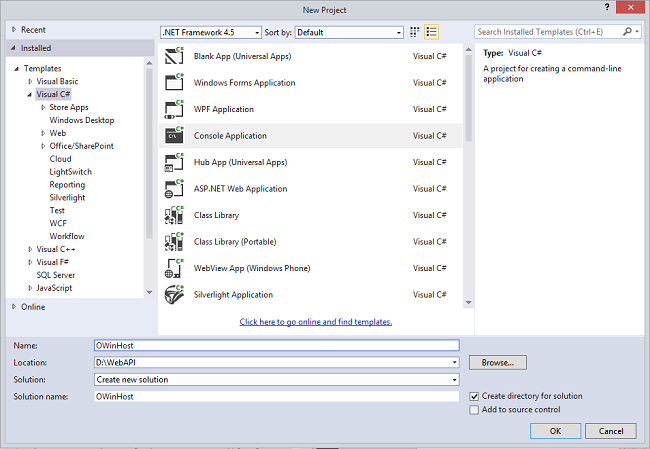Toggle Create directory for solution checkbox
650x449 pixels.
point(474,396)
